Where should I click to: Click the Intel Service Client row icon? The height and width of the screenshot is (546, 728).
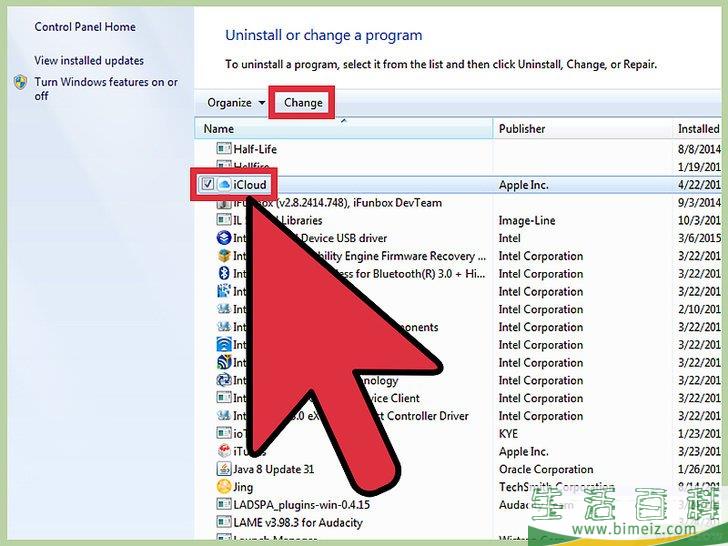point(224,398)
